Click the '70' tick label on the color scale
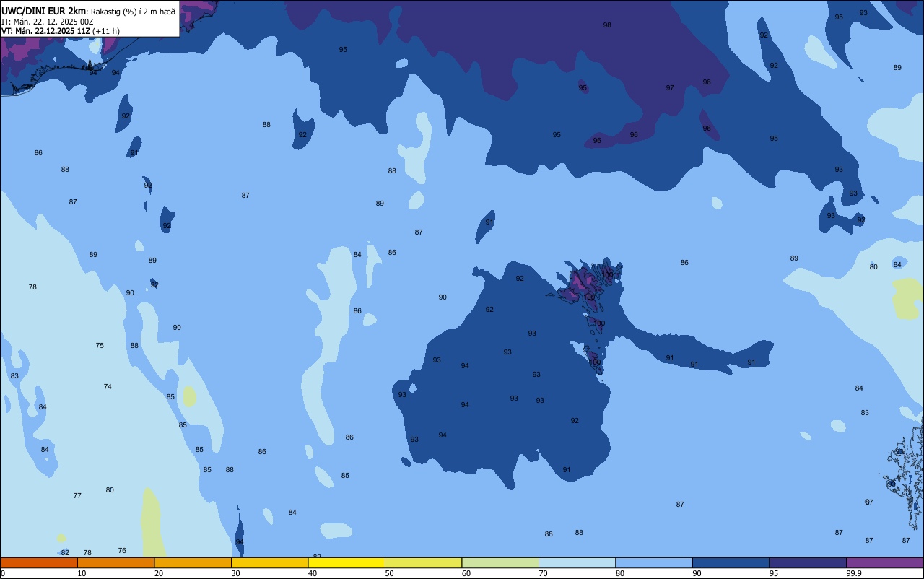The width and height of the screenshot is (924, 579). pos(543,573)
